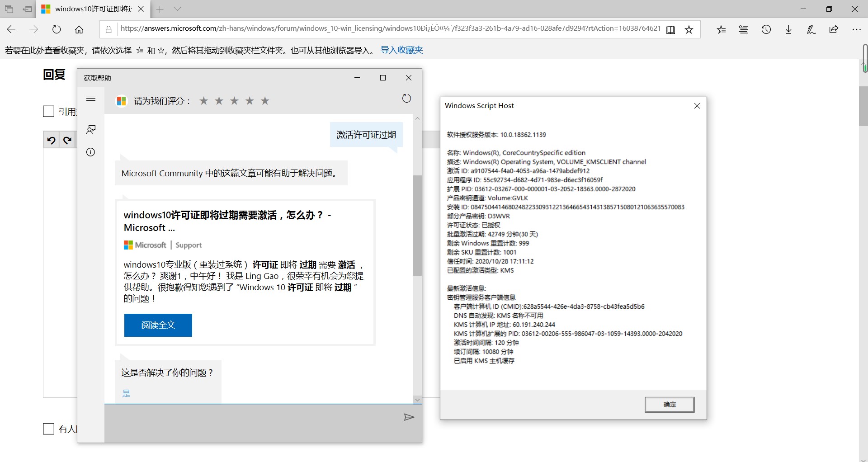The image size is (868, 462).
Task: Close the Get Help window
Action: coord(409,78)
